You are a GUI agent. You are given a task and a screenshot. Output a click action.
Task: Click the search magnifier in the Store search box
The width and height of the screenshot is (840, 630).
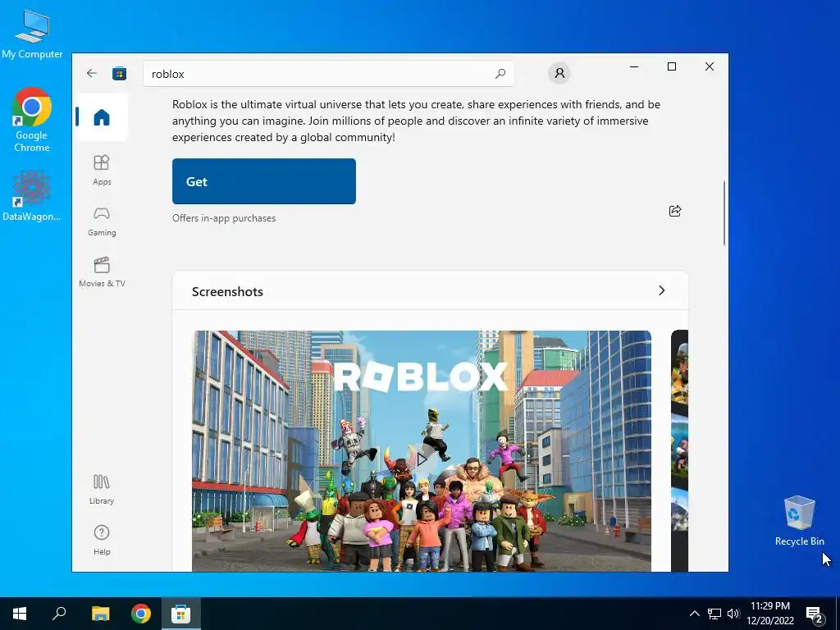pos(500,74)
